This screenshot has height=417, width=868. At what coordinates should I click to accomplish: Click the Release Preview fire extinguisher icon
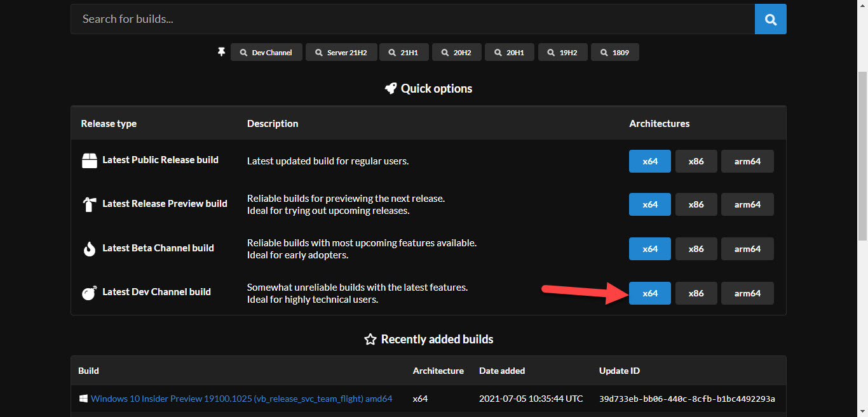[x=90, y=204]
